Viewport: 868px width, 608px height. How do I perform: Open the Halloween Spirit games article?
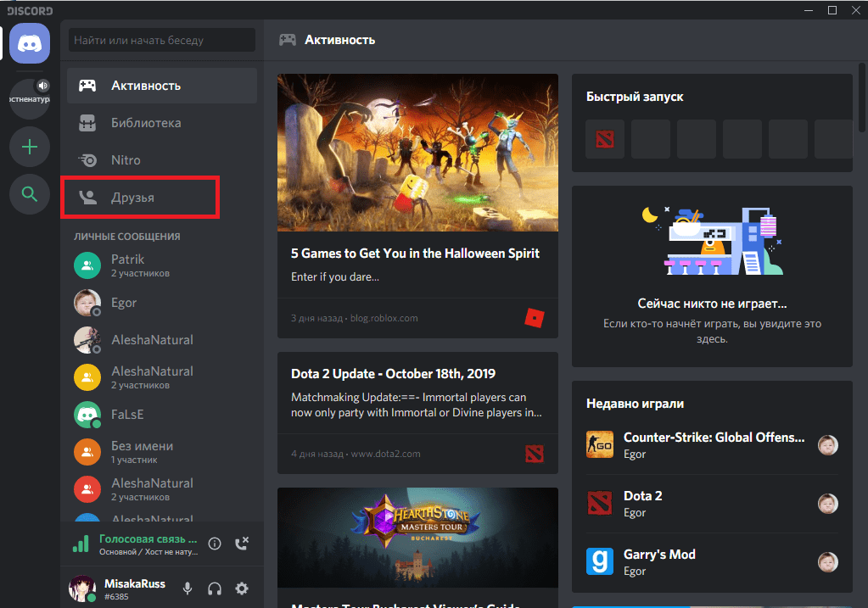[x=417, y=254]
